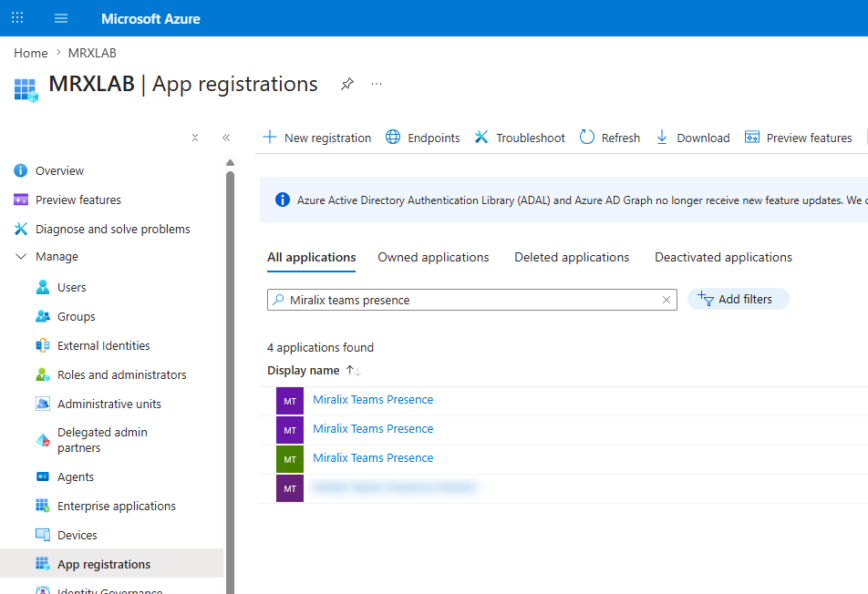Open Groups in the sidebar
The image size is (868, 594).
[77, 317]
